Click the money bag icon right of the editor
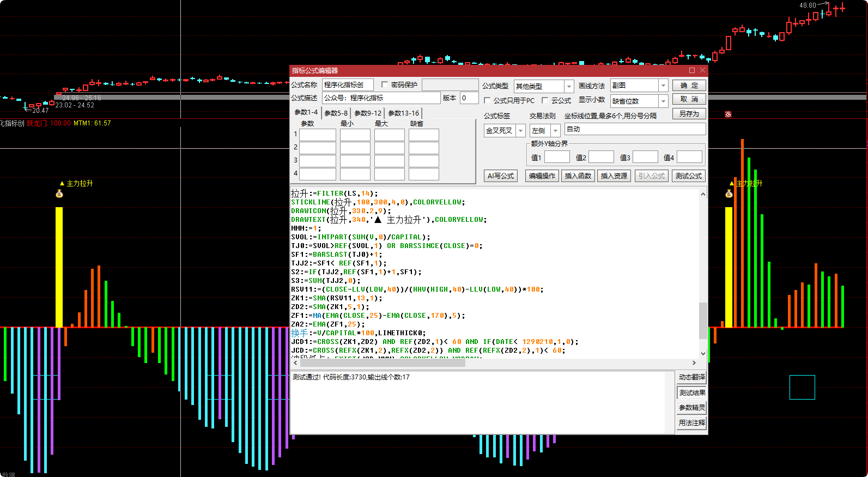This screenshot has height=477, width=868. [x=729, y=194]
